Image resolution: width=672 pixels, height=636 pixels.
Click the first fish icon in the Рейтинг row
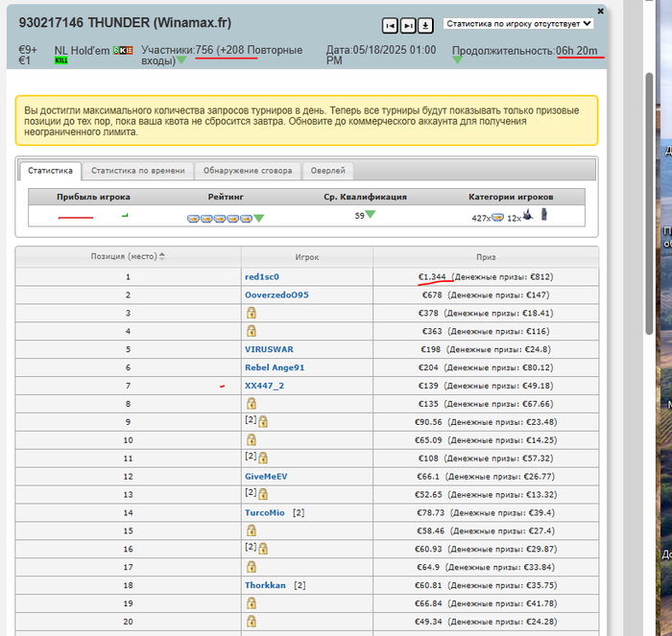193,219
